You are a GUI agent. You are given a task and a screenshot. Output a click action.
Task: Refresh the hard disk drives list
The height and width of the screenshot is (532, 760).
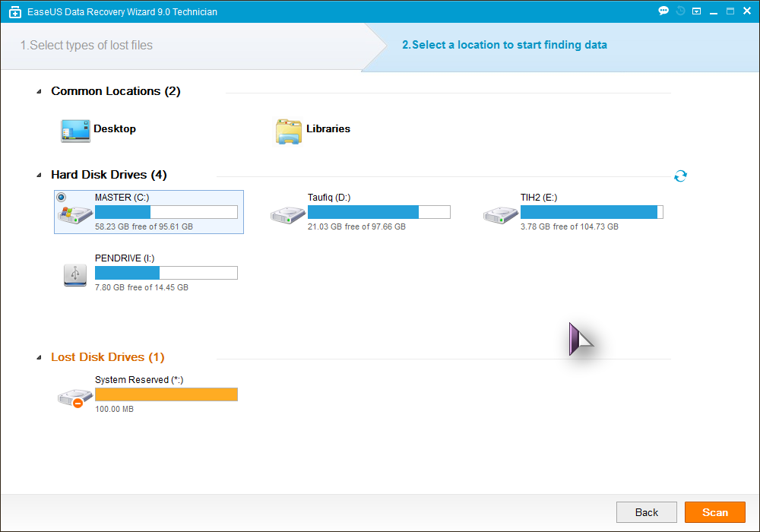click(x=680, y=176)
